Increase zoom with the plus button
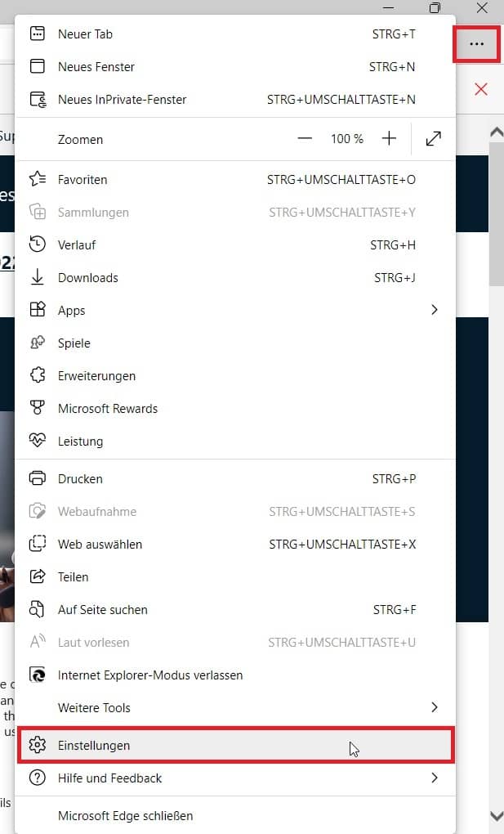The width and height of the screenshot is (504, 834). tap(389, 139)
